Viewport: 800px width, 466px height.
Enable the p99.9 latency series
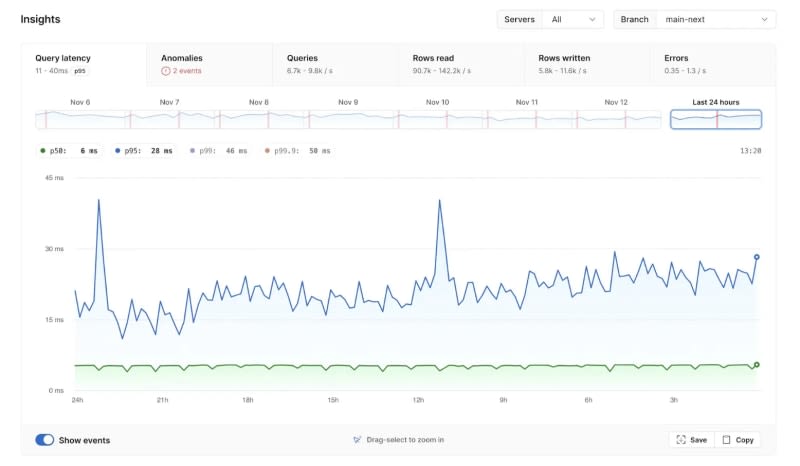pyautogui.click(x=297, y=151)
